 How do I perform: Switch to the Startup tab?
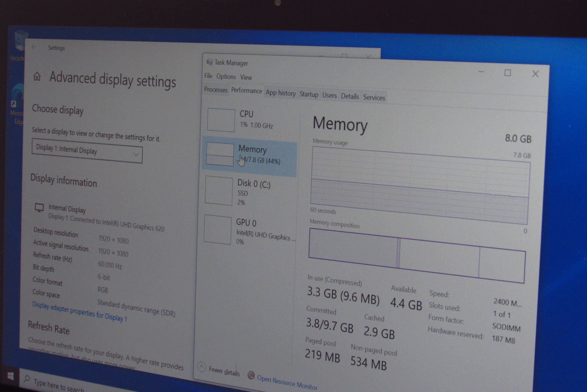click(x=309, y=94)
